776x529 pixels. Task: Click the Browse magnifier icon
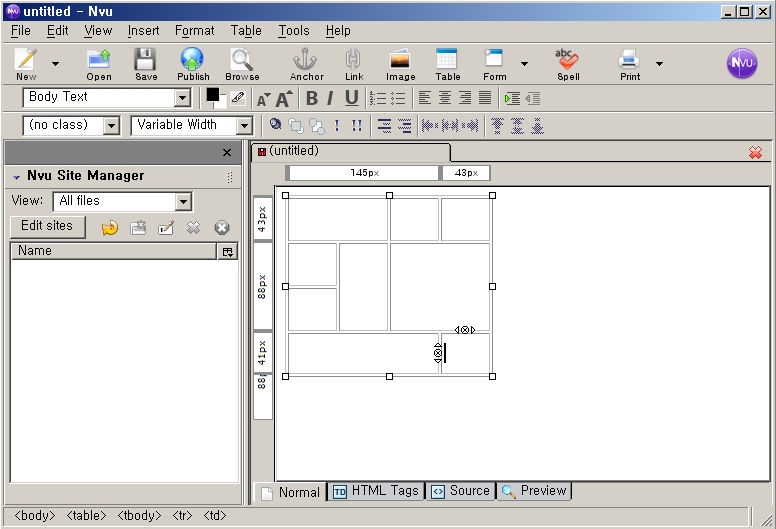pos(242,59)
